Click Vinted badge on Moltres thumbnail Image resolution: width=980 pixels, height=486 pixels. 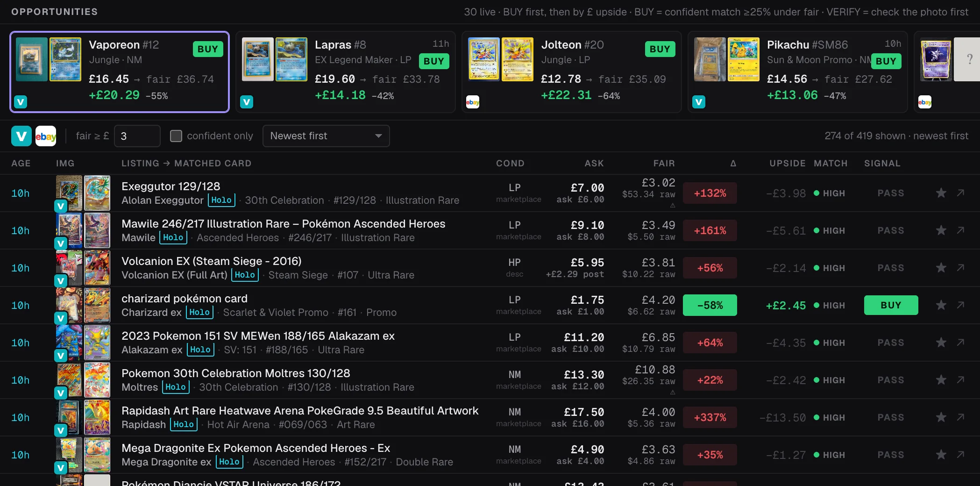click(61, 393)
